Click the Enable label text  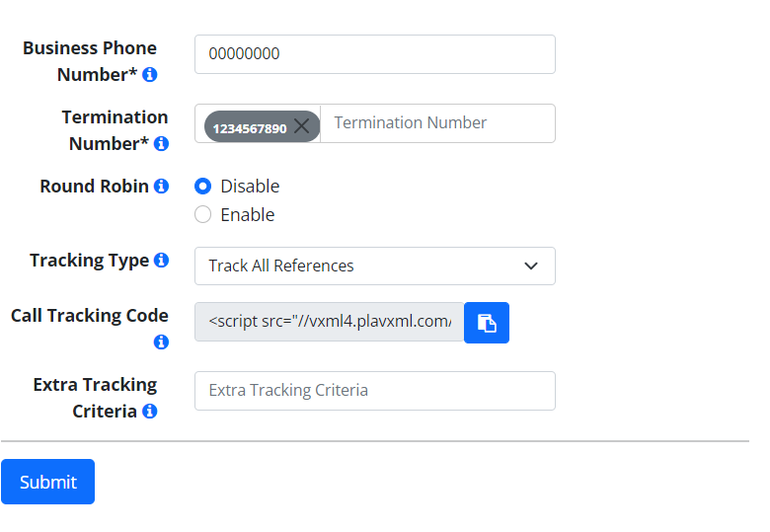tap(248, 215)
